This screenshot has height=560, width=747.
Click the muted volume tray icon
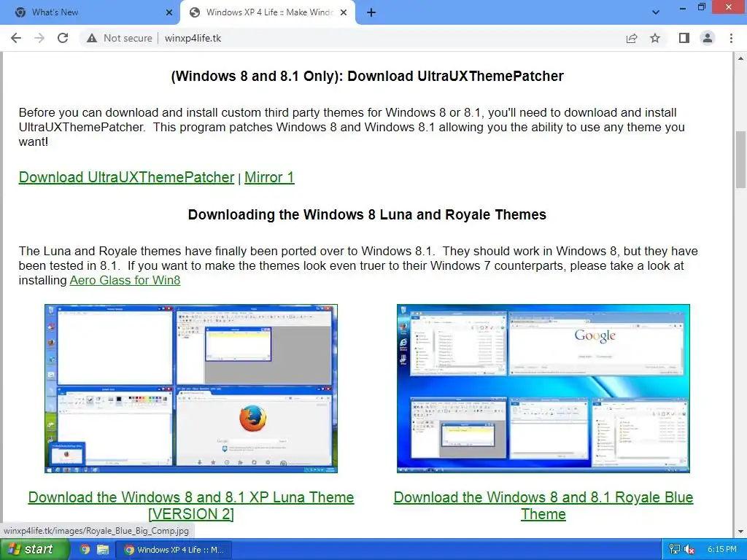pyautogui.click(x=689, y=549)
